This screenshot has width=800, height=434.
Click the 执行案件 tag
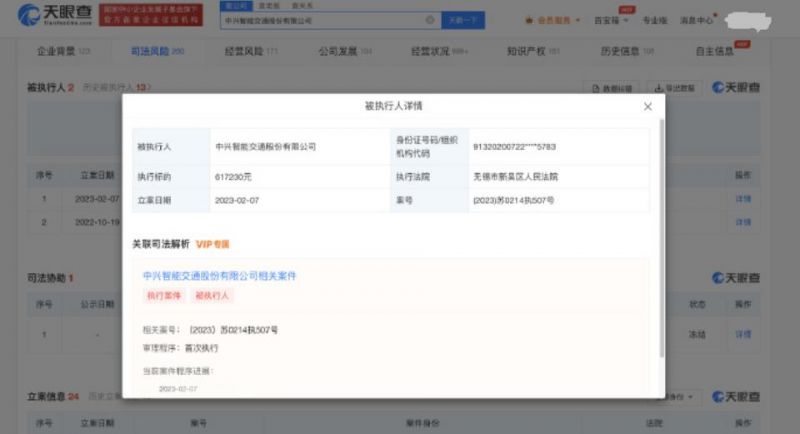[x=164, y=295]
